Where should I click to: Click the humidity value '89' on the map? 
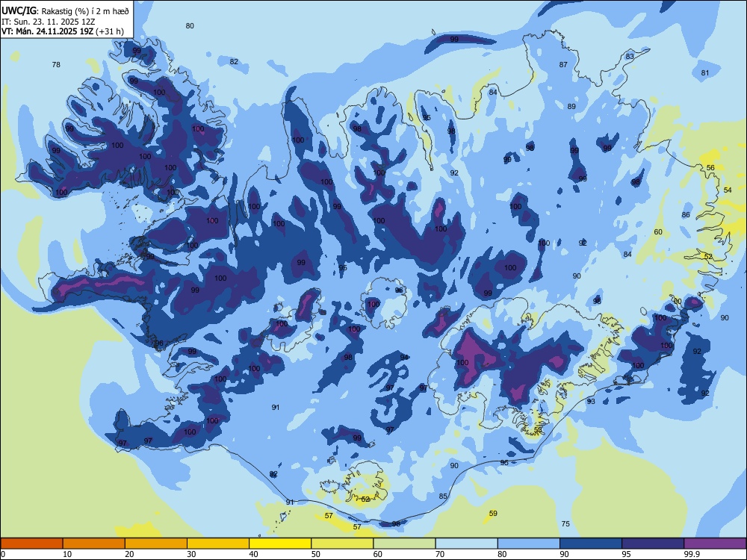tap(571, 107)
